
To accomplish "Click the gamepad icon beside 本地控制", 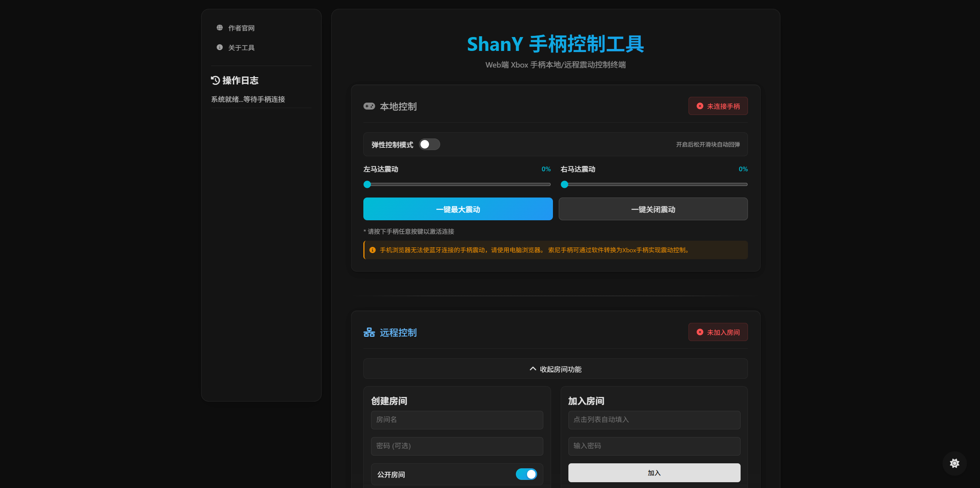I will [369, 106].
